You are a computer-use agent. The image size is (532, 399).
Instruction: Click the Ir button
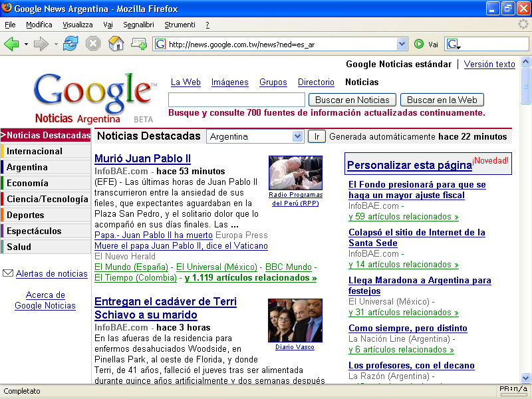coord(317,136)
